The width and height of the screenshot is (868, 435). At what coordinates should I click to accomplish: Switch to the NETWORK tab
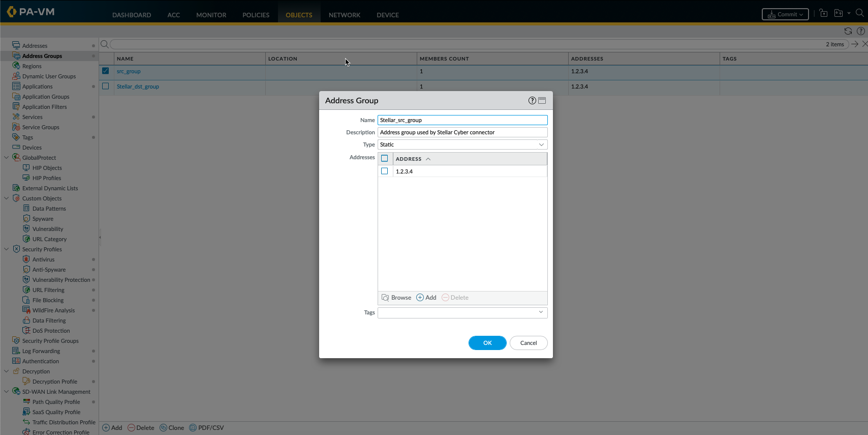click(x=344, y=15)
